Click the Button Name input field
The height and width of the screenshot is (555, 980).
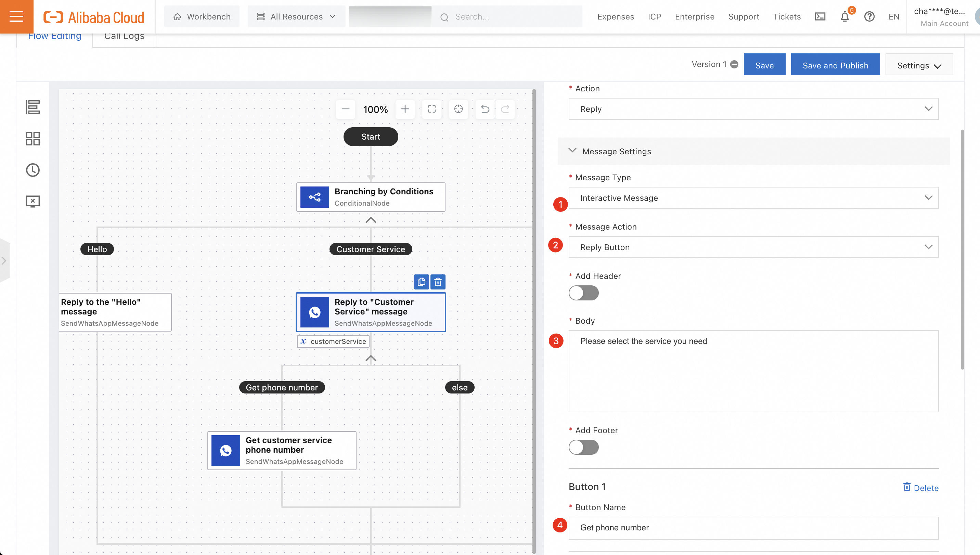tap(753, 528)
